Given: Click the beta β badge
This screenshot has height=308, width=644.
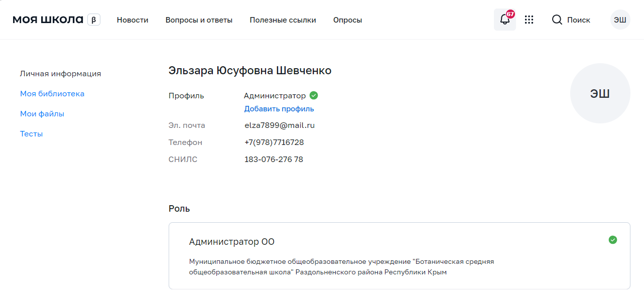Looking at the screenshot, I should click(94, 20).
